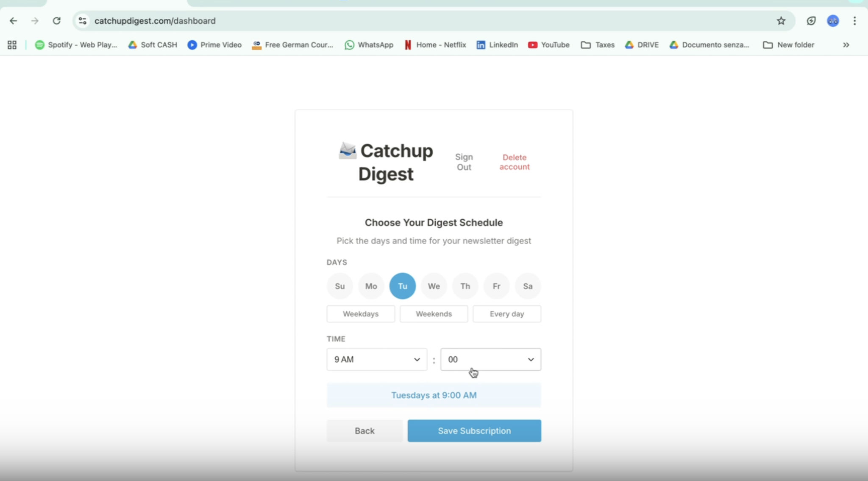Viewport: 868px width, 481px height.
Task: Show more bookmarks with the double chevron
Action: pyautogui.click(x=846, y=45)
